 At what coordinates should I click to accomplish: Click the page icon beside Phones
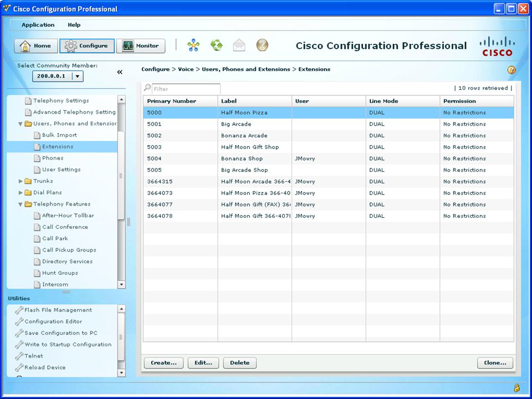[37, 158]
